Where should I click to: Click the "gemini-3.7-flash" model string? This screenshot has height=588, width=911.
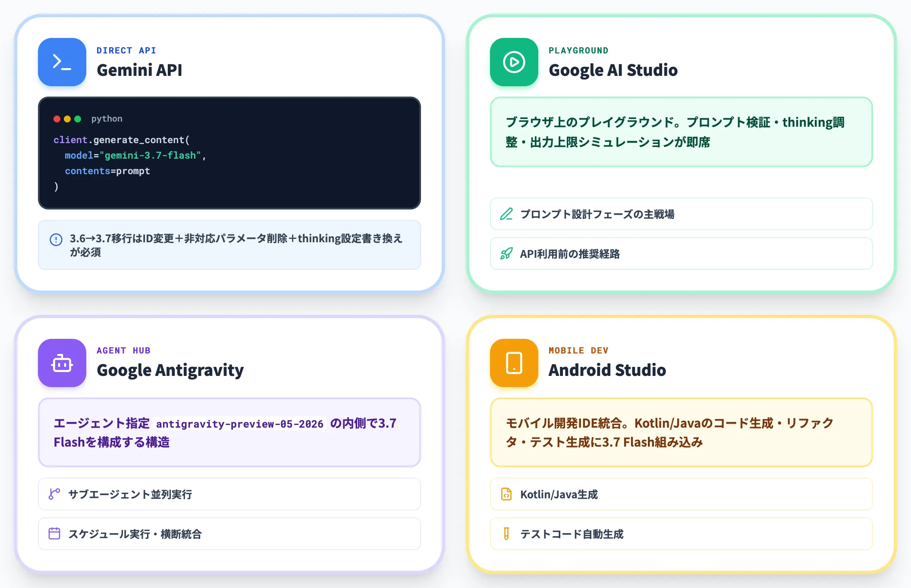150,156
